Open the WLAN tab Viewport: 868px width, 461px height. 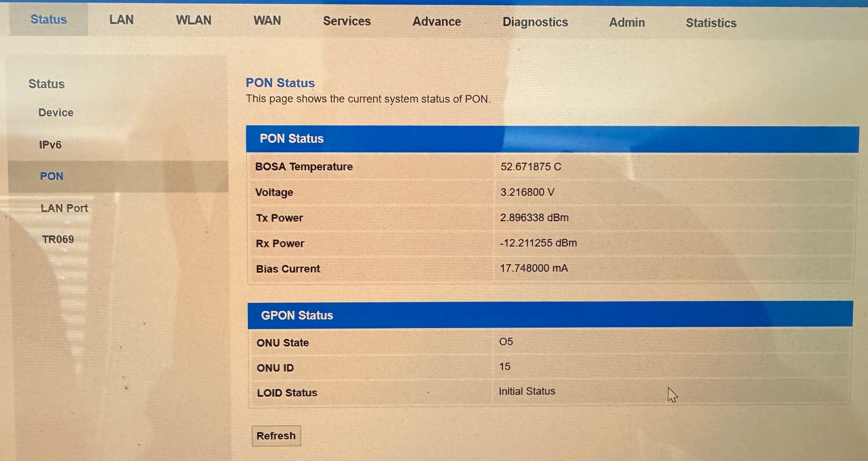point(193,20)
